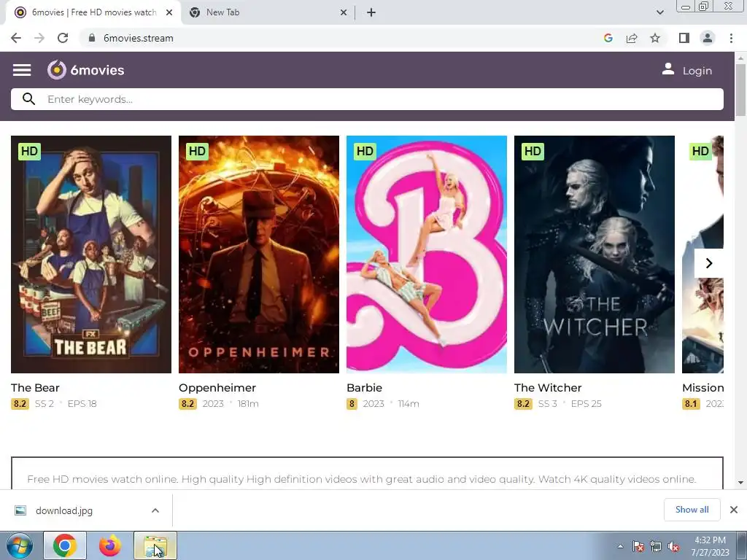Click EPS 18 under The Bear
Viewport: 747px width, 560px height.
tap(82, 404)
